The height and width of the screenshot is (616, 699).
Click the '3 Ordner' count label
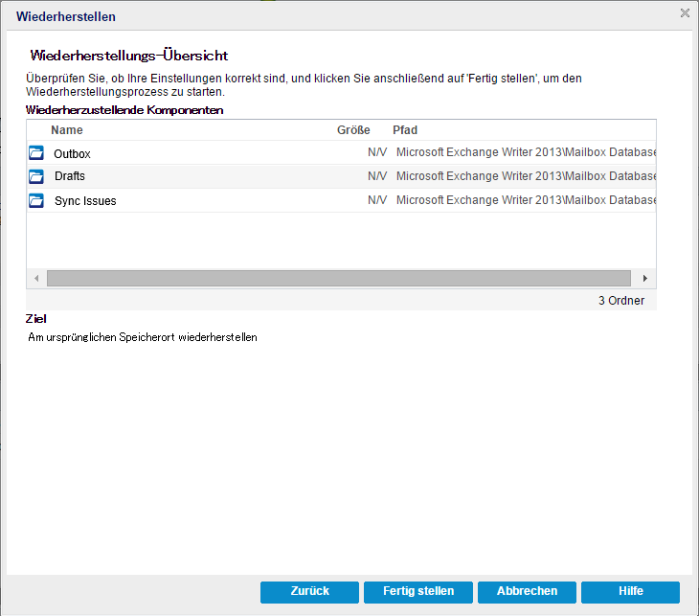621,301
